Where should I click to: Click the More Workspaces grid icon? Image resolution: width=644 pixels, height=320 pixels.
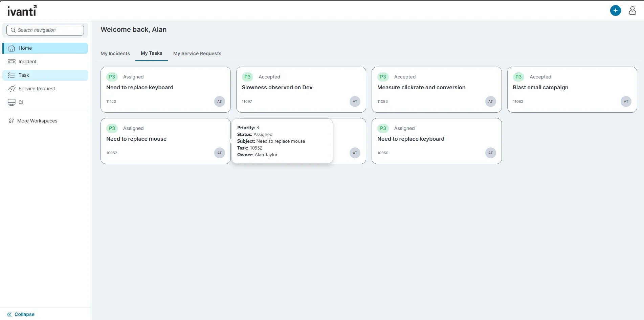[x=12, y=121]
